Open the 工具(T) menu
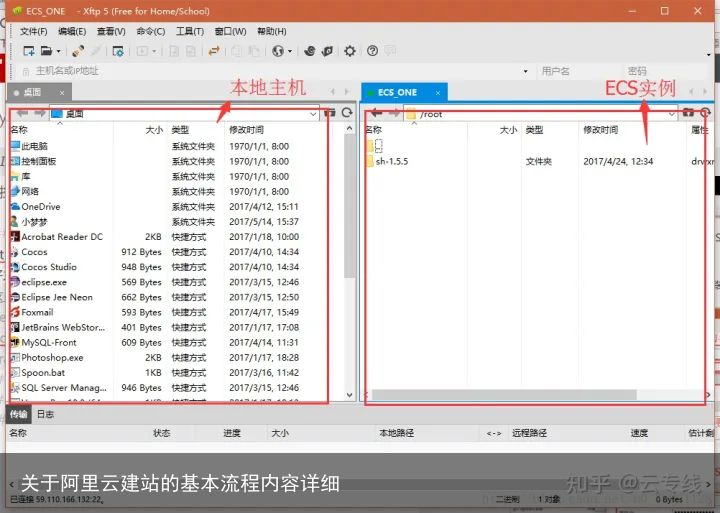This screenshot has height=513, width=720. [190, 31]
